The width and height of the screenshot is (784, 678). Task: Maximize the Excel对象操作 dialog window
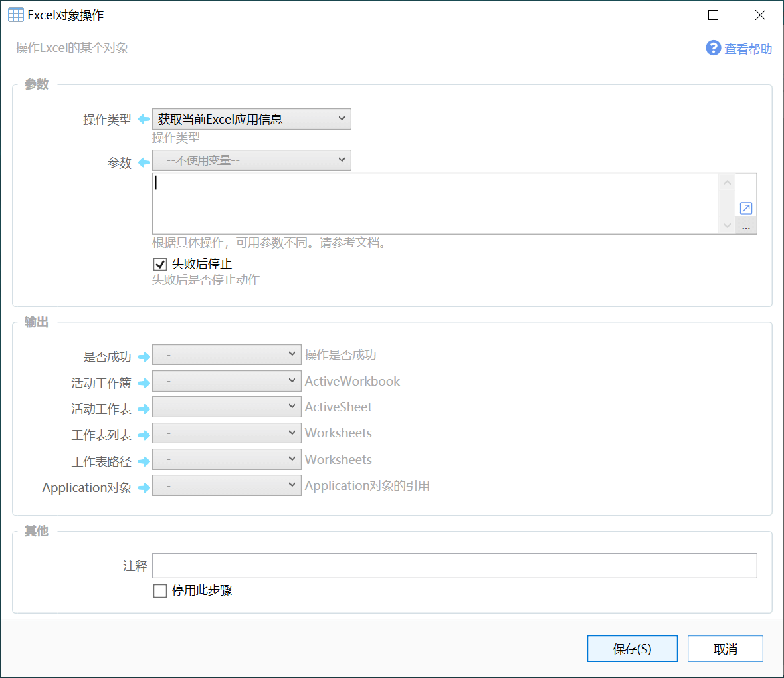coord(713,15)
